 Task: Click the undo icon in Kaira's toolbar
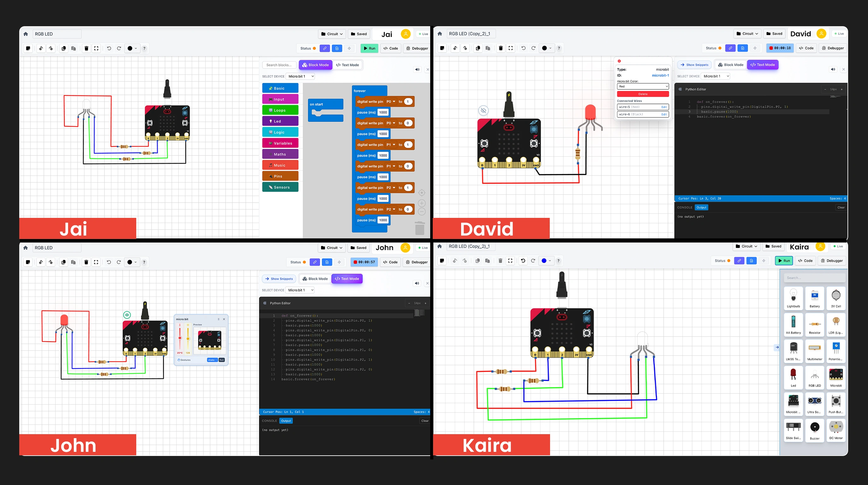tap(523, 261)
